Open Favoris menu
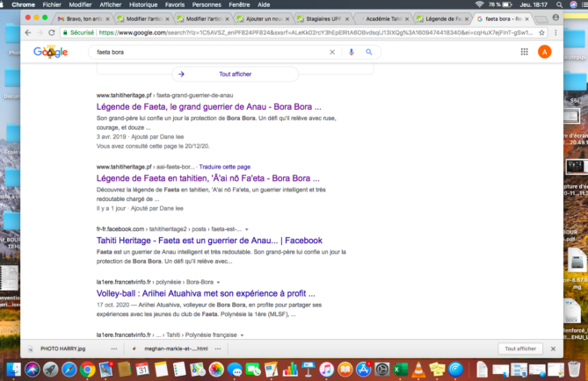This screenshot has width=588, height=381. [x=175, y=4]
